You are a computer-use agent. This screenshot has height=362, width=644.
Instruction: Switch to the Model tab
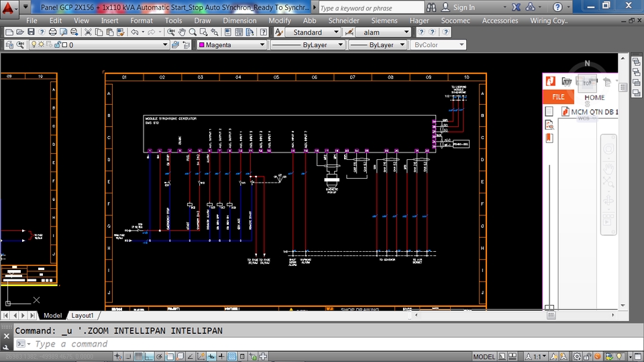tap(52, 316)
